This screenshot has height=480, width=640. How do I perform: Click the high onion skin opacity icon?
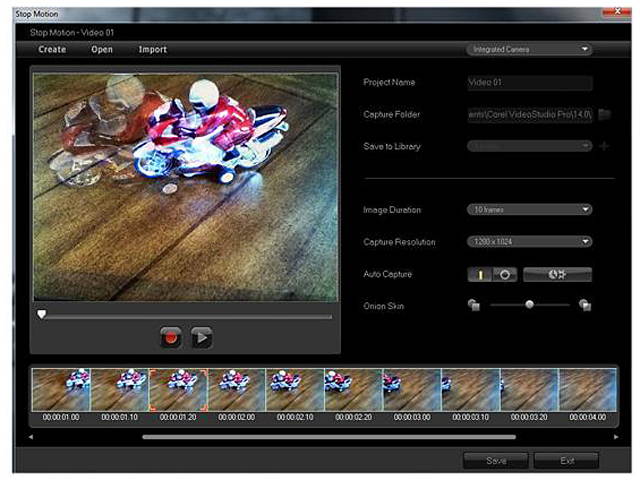tap(585, 305)
